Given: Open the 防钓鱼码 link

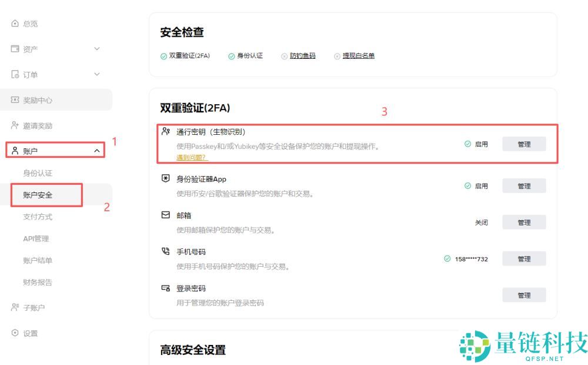Looking at the screenshot, I should 302,56.
